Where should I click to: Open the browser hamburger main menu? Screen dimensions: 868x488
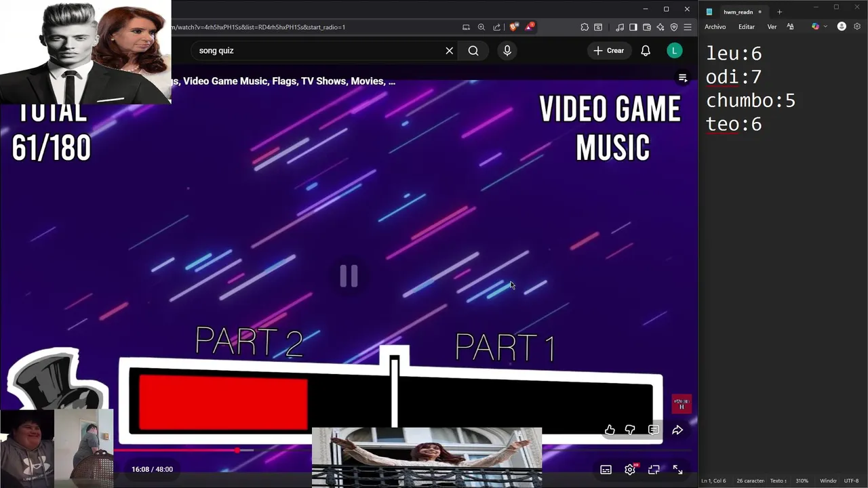pos(688,27)
